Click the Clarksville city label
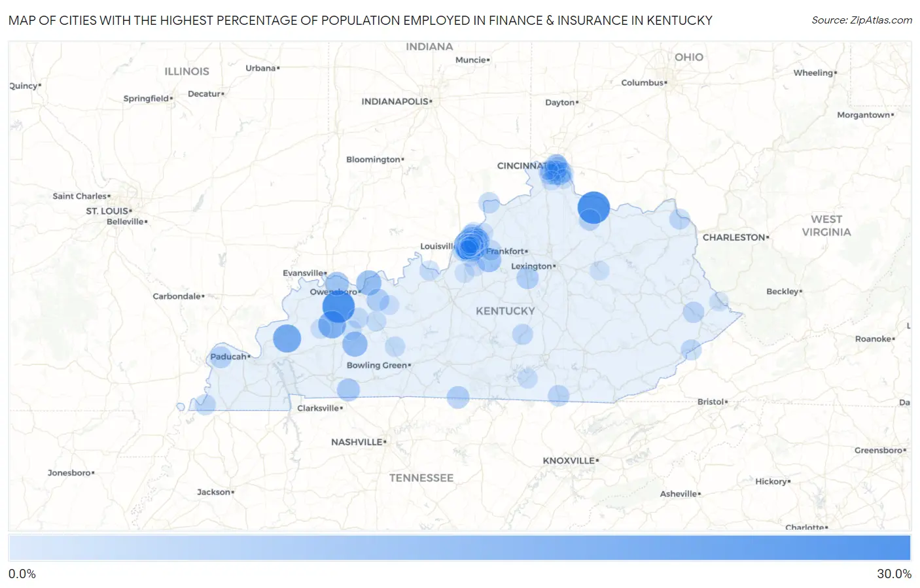This screenshot has height=588, width=920. (x=319, y=408)
